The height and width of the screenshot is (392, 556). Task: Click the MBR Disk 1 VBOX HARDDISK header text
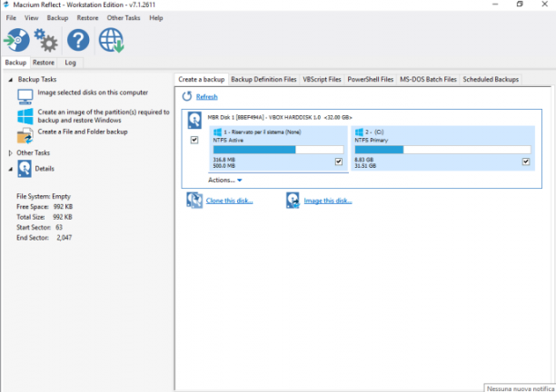(x=280, y=117)
